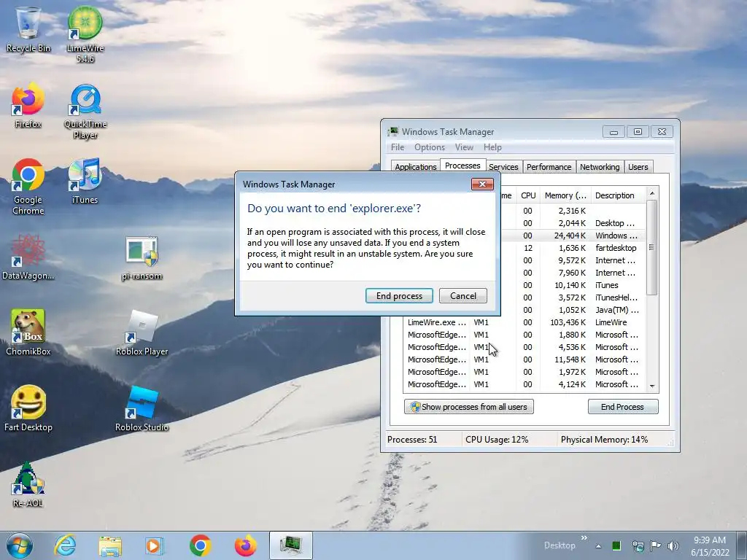Confirm with the End process button
This screenshot has height=560, width=747.
click(399, 296)
